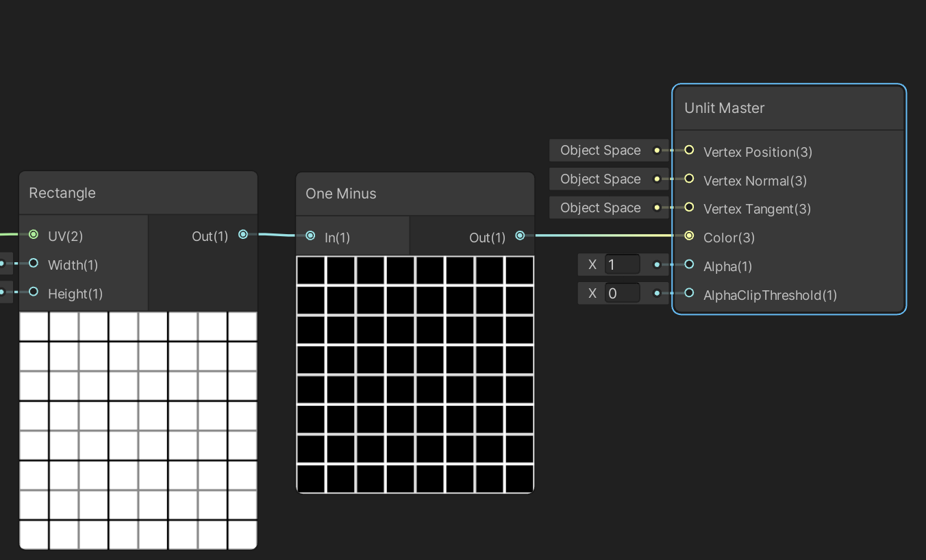Click the UV(2) label on Rectangle node
Image resolution: width=926 pixels, height=560 pixels.
[x=66, y=236]
